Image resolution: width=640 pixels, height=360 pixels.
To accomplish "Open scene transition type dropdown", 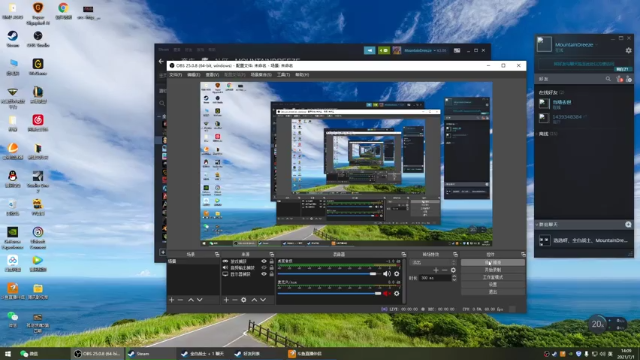I will point(433,262).
